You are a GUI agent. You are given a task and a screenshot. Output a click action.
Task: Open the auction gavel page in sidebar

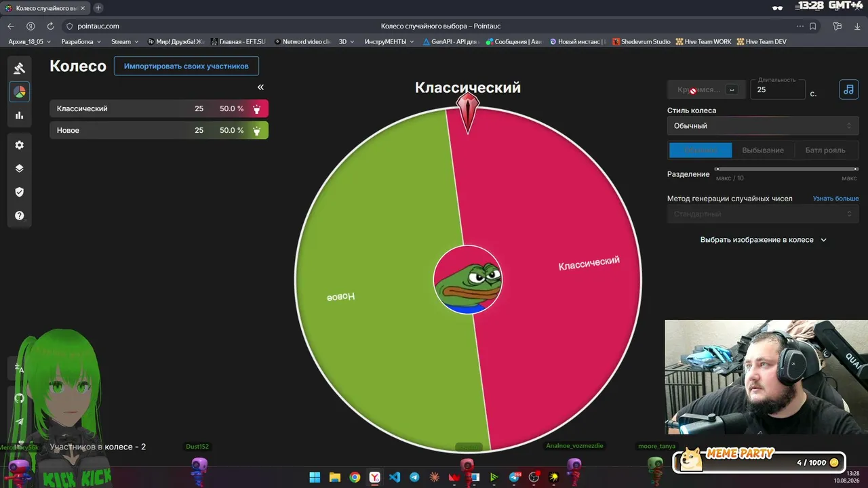pos(19,68)
